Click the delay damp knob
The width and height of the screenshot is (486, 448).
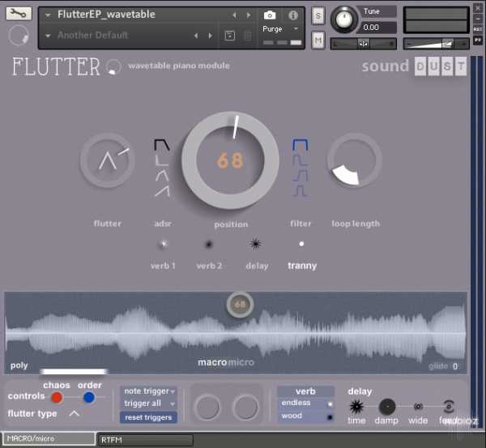coord(387,407)
